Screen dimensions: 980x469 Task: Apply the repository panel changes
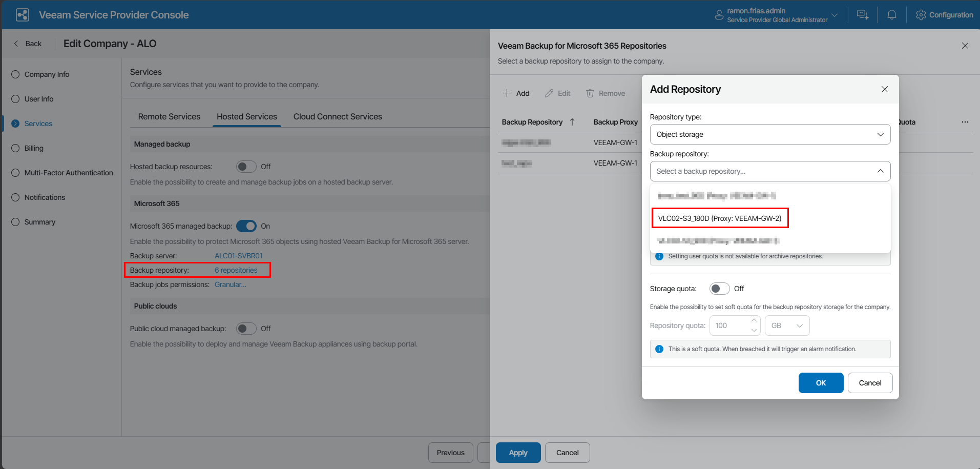point(518,453)
